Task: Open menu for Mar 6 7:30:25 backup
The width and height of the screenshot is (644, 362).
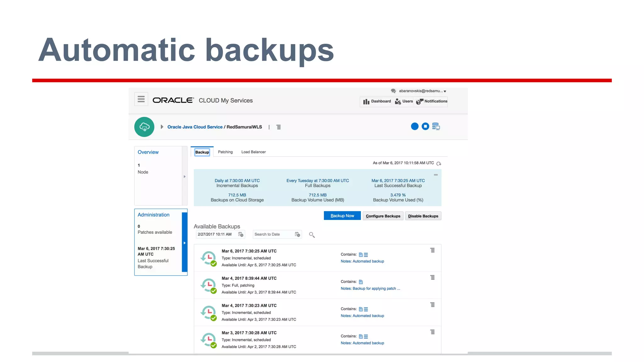Action: [x=432, y=250]
